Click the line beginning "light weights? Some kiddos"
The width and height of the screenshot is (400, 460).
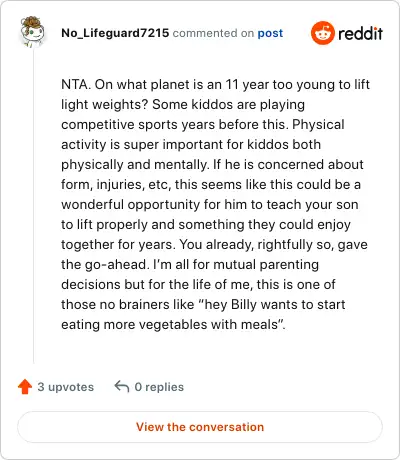(x=183, y=105)
